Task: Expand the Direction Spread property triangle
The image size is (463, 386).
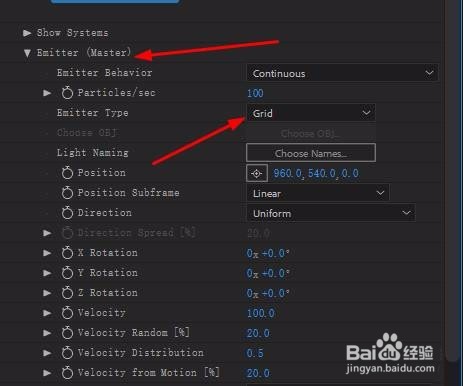Action: 47,233
